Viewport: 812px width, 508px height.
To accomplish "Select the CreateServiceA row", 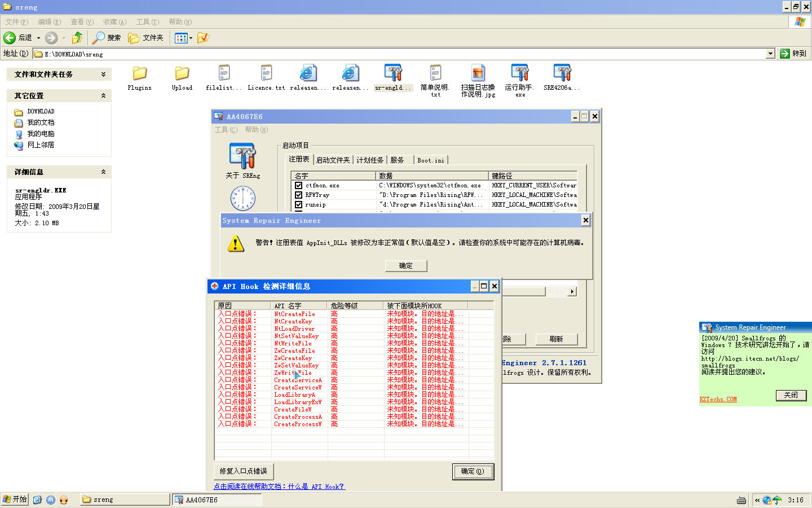I will [x=354, y=380].
